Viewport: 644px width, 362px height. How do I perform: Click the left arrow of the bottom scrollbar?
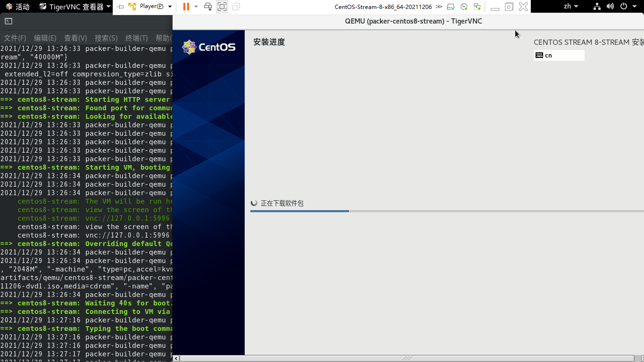pos(176,358)
